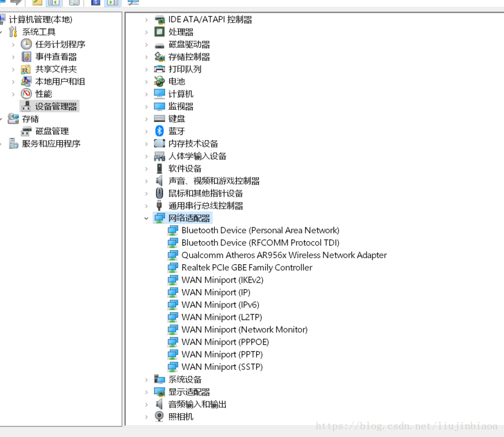Click the 网络适配器 network icon
Screen dimensions: 504x437
160,218
